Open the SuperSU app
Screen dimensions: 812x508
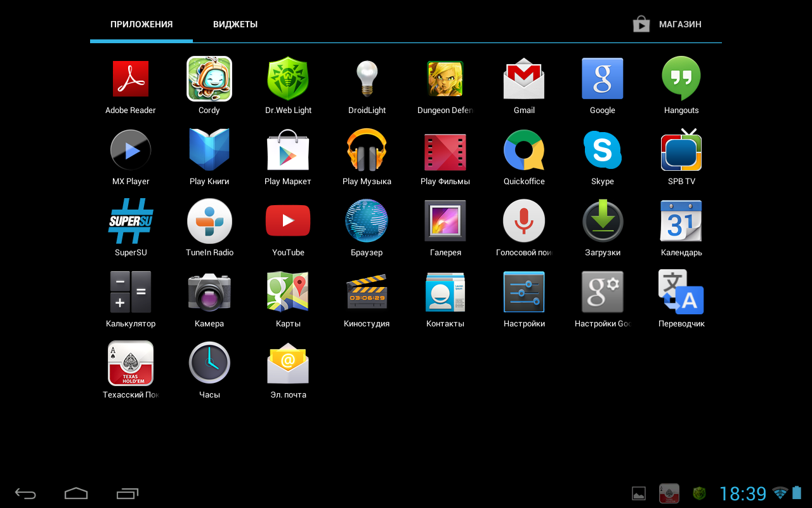(x=131, y=221)
